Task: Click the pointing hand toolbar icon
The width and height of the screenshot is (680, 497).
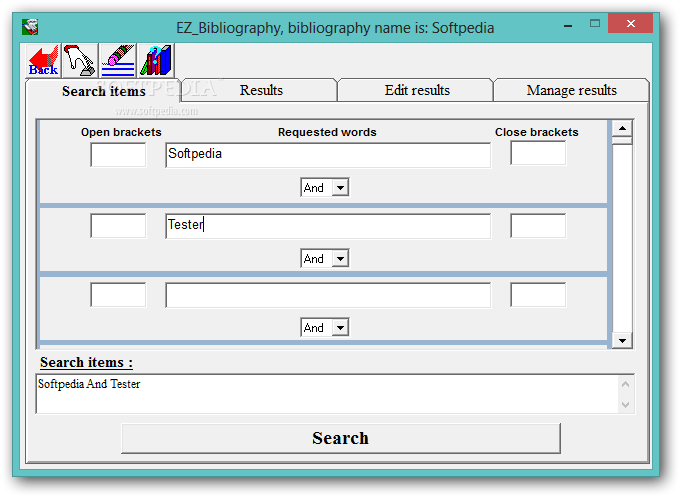Action: [x=80, y=60]
